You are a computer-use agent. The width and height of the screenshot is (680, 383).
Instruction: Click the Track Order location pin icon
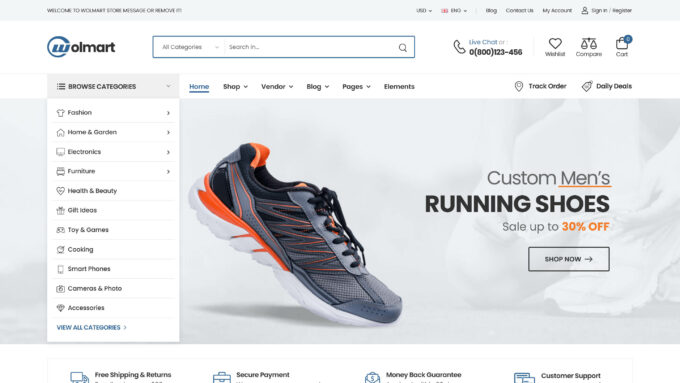tap(518, 86)
